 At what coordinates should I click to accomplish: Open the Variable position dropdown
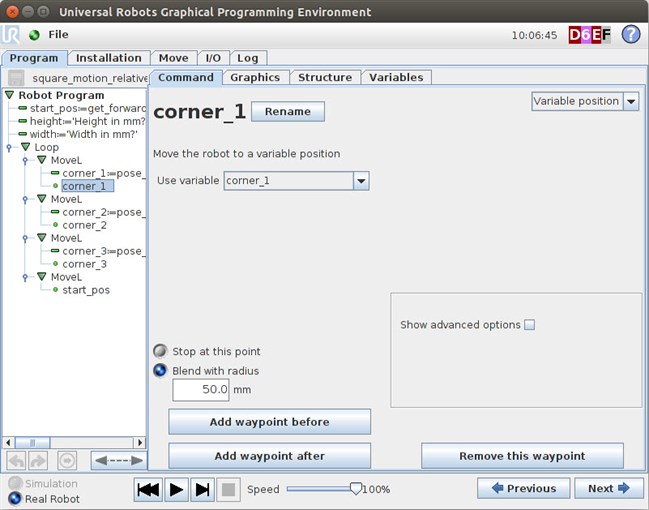[x=585, y=101]
